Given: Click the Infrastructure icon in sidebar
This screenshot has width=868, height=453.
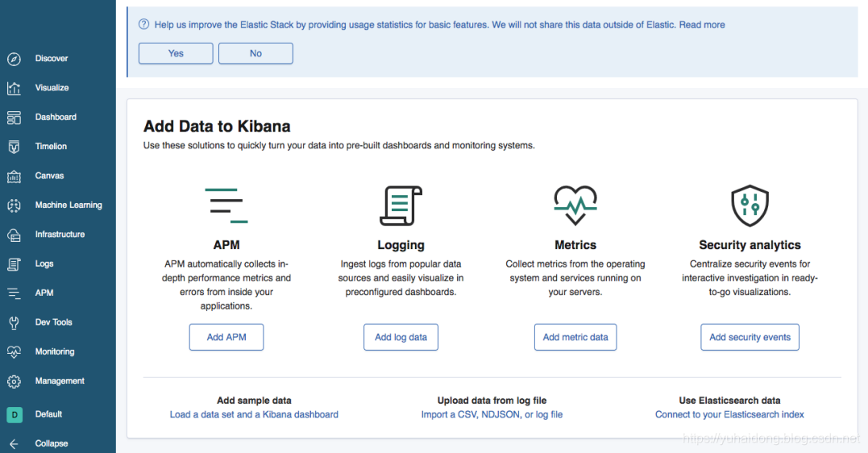Looking at the screenshot, I should coord(14,235).
